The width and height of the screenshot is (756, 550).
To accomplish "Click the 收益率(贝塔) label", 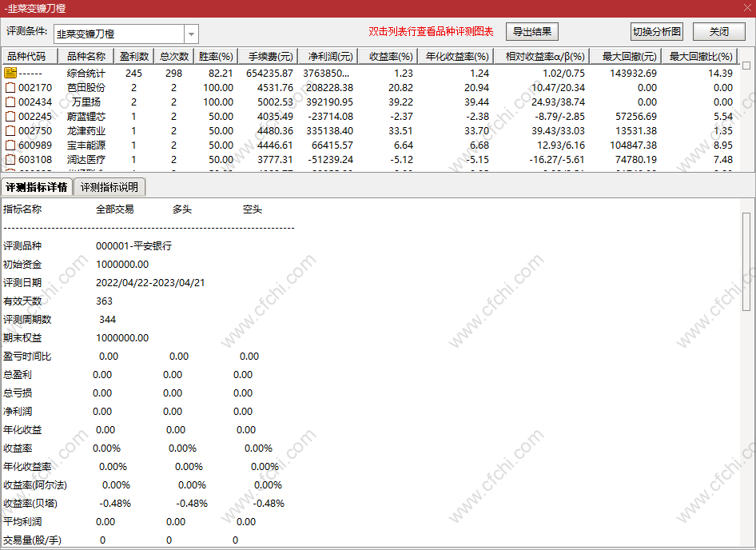I will tap(30, 503).
